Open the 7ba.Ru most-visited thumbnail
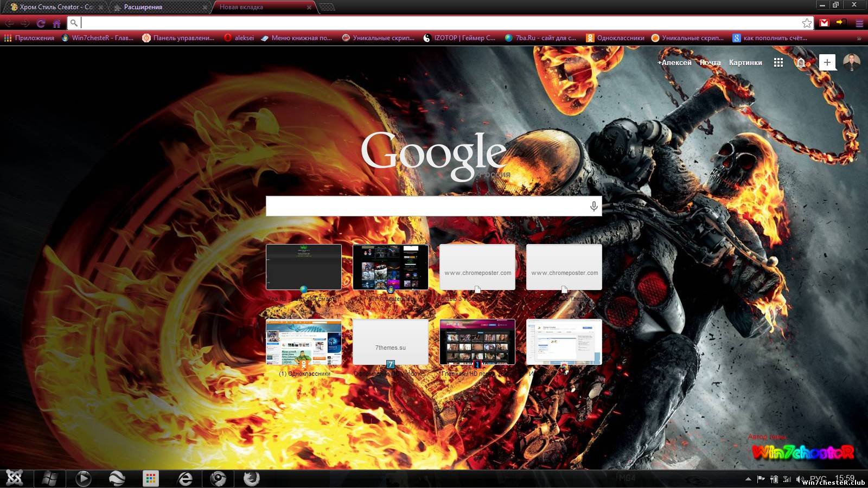The width and height of the screenshot is (868, 488). (x=304, y=267)
